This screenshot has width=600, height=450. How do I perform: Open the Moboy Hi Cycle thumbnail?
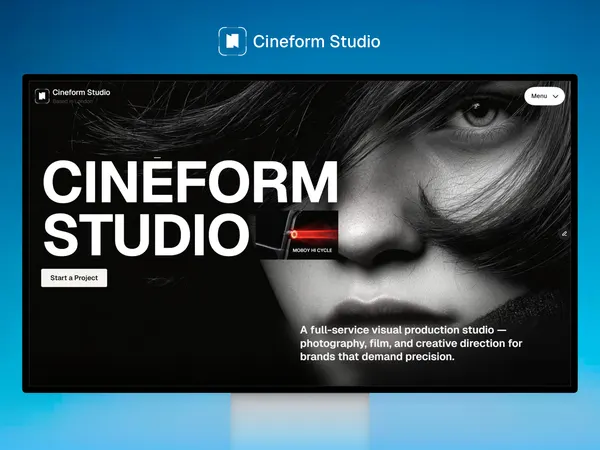297,234
